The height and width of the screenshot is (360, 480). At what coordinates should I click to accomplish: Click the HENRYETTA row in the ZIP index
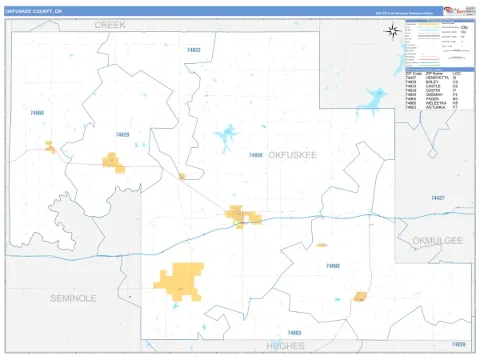pos(440,77)
